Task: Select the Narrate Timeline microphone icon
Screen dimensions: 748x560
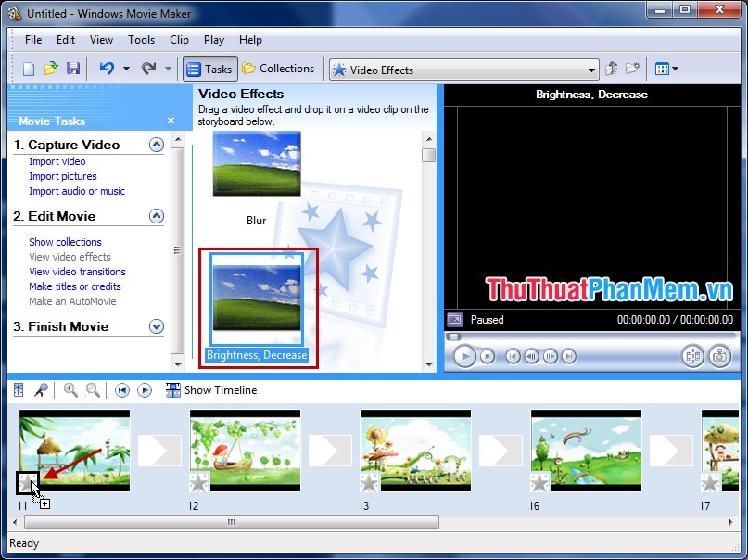Action: pyautogui.click(x=42, y=389)
